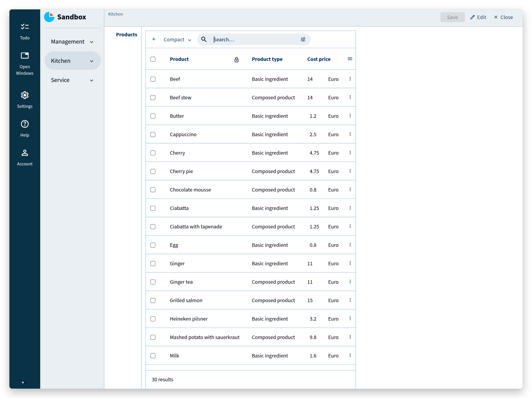Open row options for Beef
This screenshot has height=398, width=532.
tap(350, 79)
